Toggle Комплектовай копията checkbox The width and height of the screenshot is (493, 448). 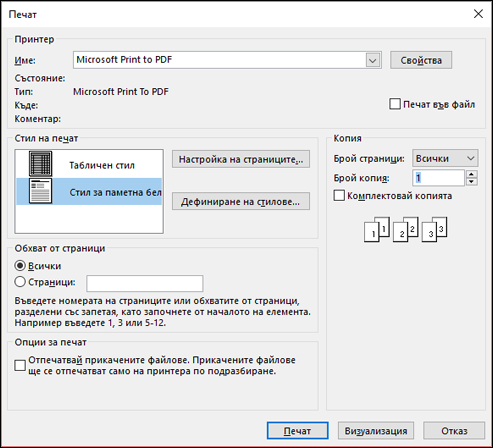pyautogui.click(x=339, y=195)
